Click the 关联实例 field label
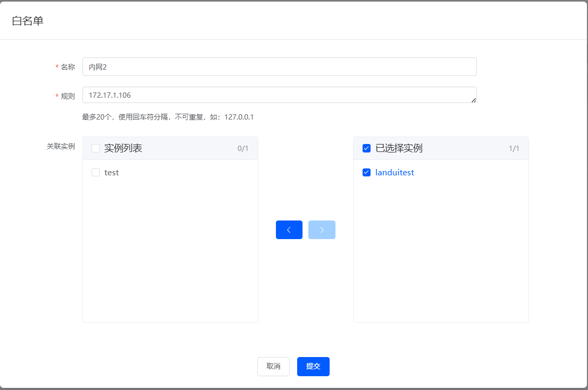The image size is (588, 390). 61,146
